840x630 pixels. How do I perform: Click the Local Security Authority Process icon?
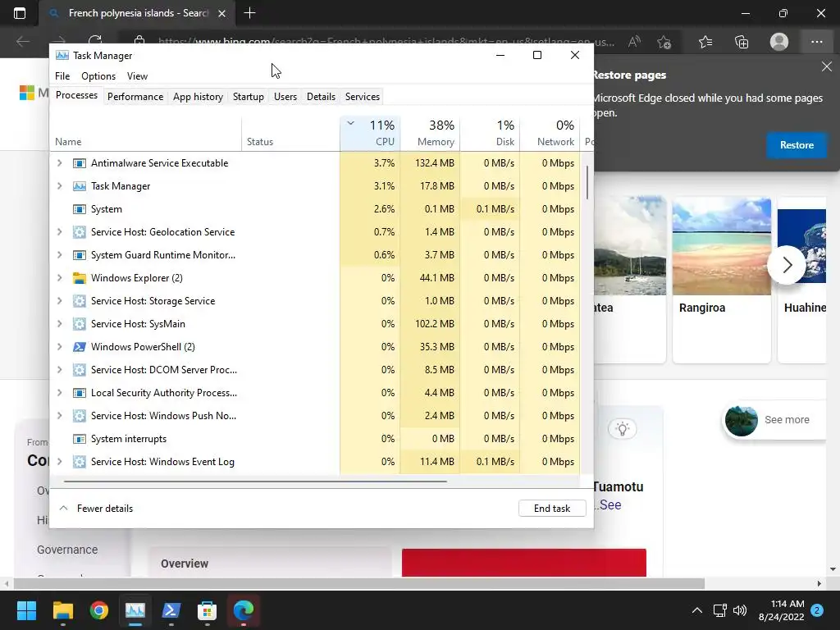pos(80,393)
